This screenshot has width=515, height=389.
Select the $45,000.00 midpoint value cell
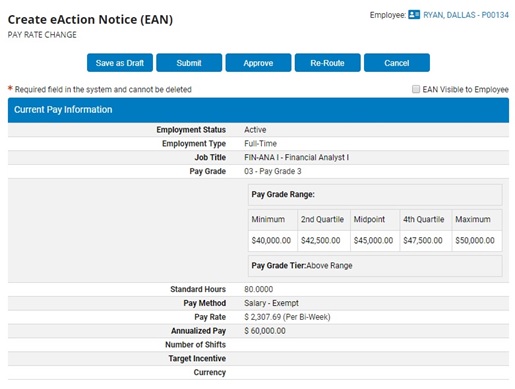click(375, 241)
